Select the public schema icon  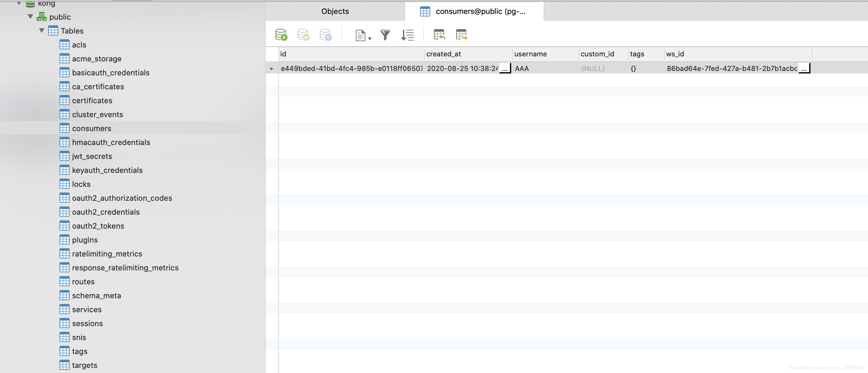(42, 16)
